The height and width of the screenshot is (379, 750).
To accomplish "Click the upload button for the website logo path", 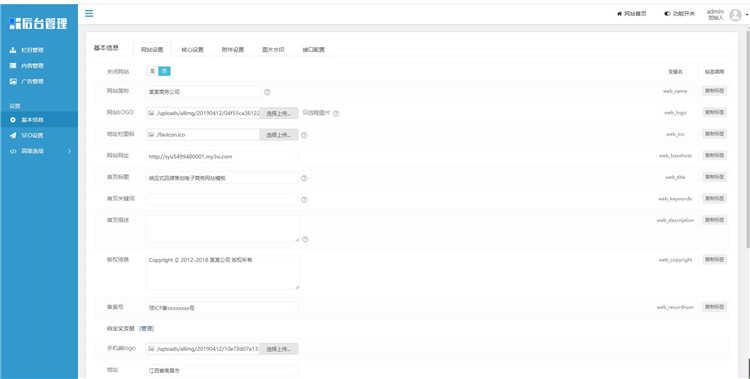I will click(x=279, y=113).
